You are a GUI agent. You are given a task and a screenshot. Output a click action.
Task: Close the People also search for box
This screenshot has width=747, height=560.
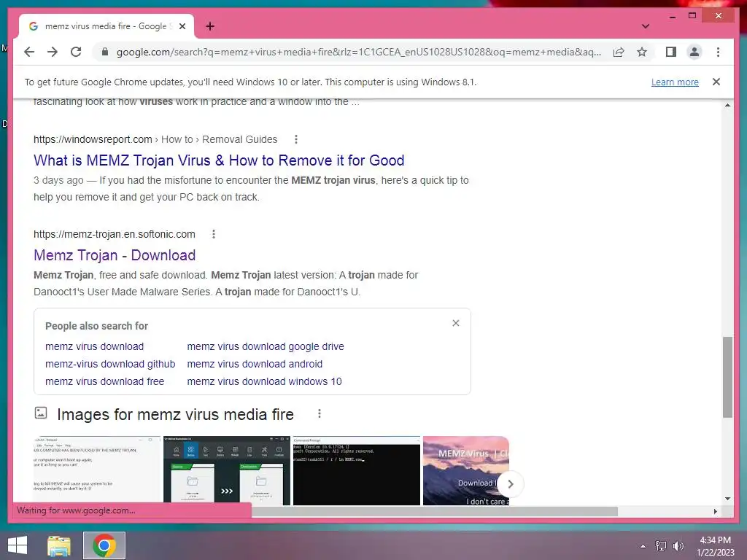coord(456,323)
